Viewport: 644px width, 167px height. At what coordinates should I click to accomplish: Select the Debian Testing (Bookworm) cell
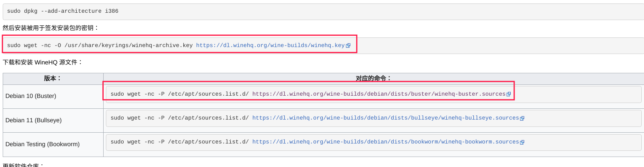(x=42, y=144)
